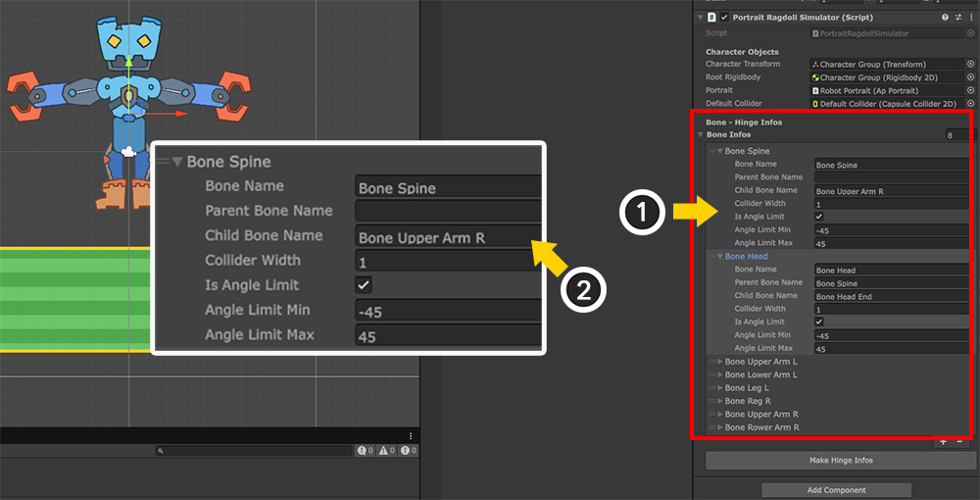This screenshot has height=500, width=980.
Task: Collapse the Bone Infos list
Action: click(x=701, y=134)
